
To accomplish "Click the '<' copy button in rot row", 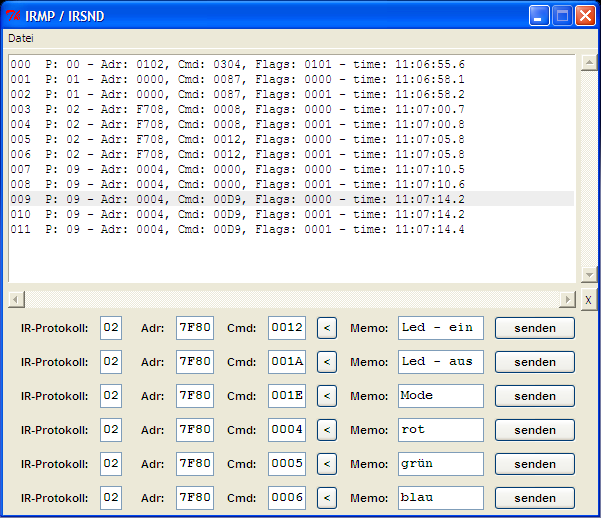I will [327, 430].
